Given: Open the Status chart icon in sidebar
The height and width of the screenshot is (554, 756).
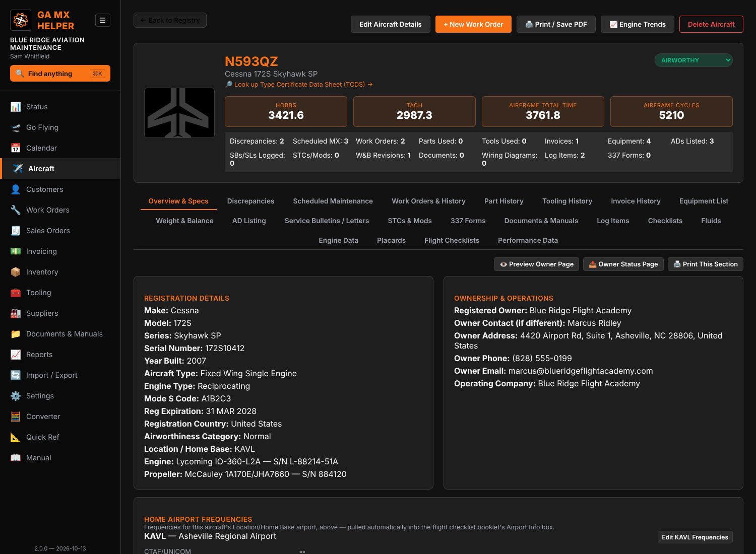Looking at the screenshot, I should pos(16,107).
